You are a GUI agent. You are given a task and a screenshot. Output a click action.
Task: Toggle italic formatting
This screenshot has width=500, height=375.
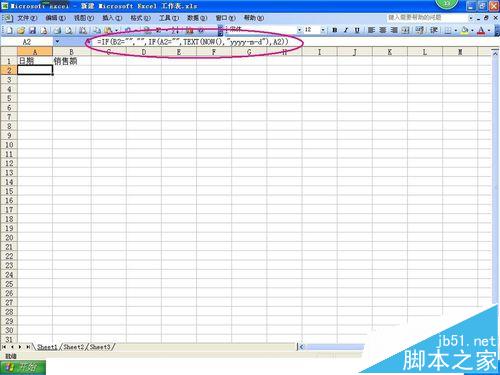coord(346,30)
